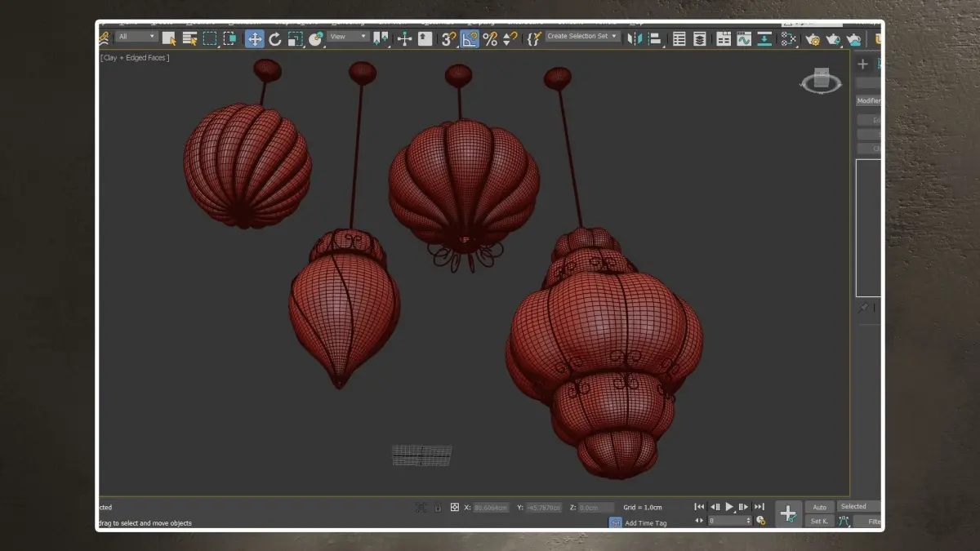Image resolution: width=980 pixels, height=551 pixels.
Task: Open Render Setup teapot icon
Action: point(813,38)
